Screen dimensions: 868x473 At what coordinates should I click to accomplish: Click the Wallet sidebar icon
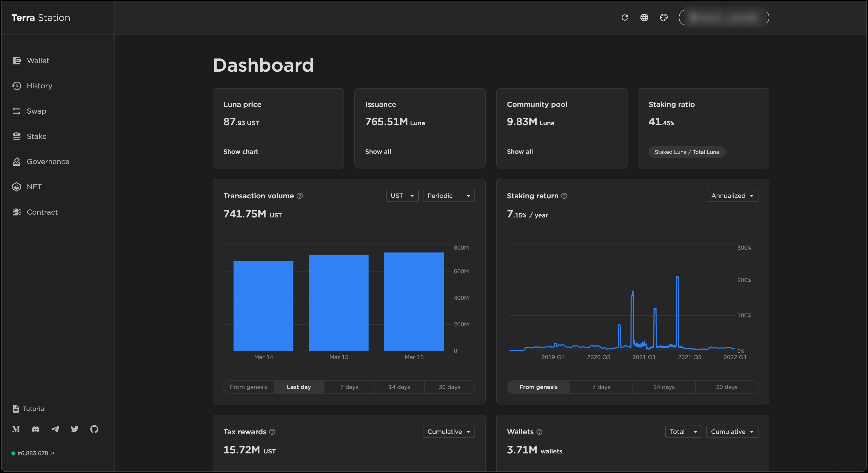tap(16, 60)
